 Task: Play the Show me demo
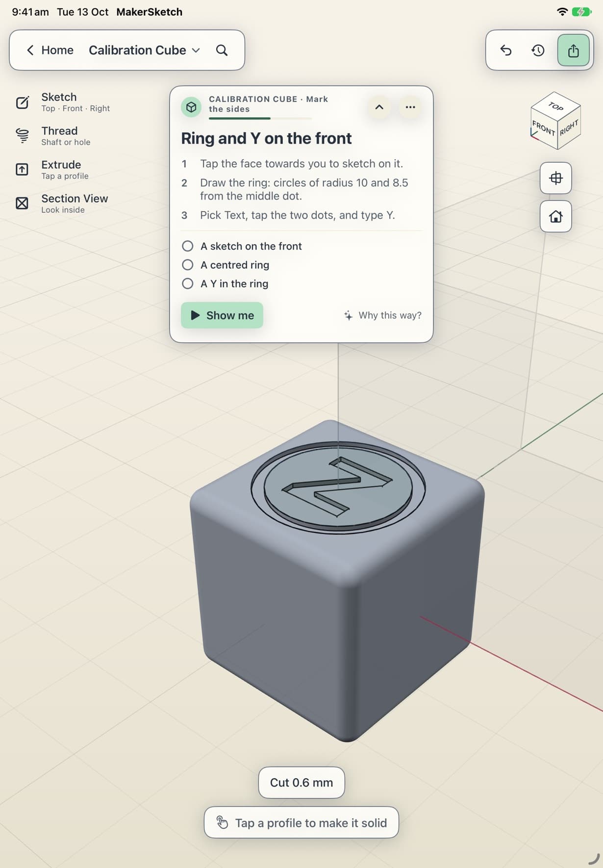222,315
